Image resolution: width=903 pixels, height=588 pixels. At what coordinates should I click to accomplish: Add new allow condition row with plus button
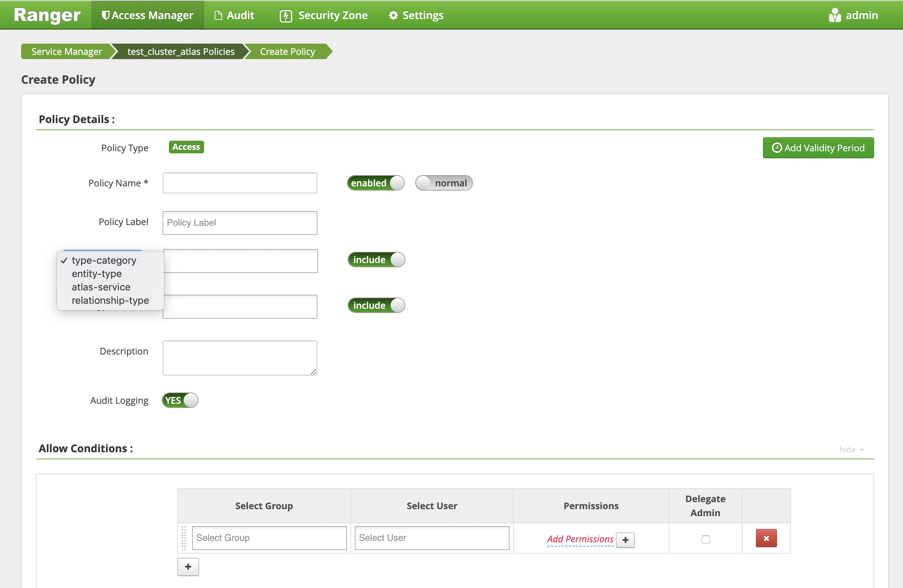[188, 567]
